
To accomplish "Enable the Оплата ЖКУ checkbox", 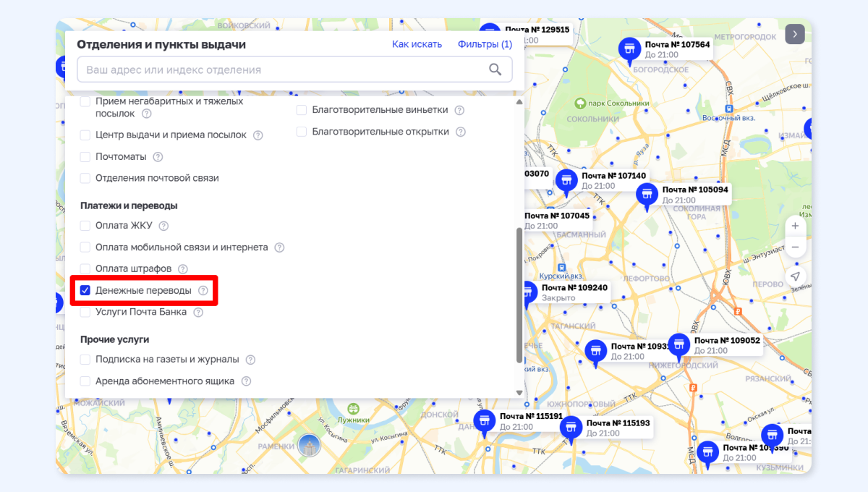I will pos(85,226).
